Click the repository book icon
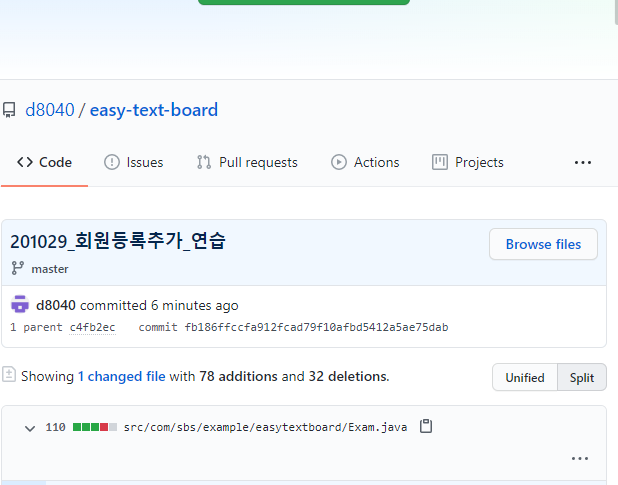Image resolution: width=618 pixels, height=485 pixels. click(9, 110)
